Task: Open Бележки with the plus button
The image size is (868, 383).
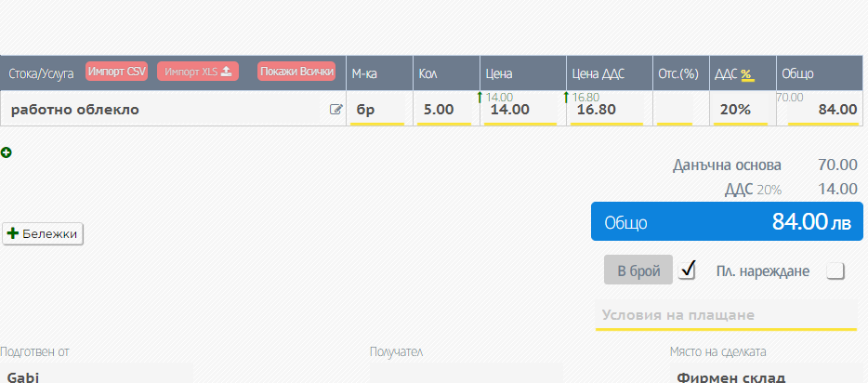Action: [x=44, y=234]
